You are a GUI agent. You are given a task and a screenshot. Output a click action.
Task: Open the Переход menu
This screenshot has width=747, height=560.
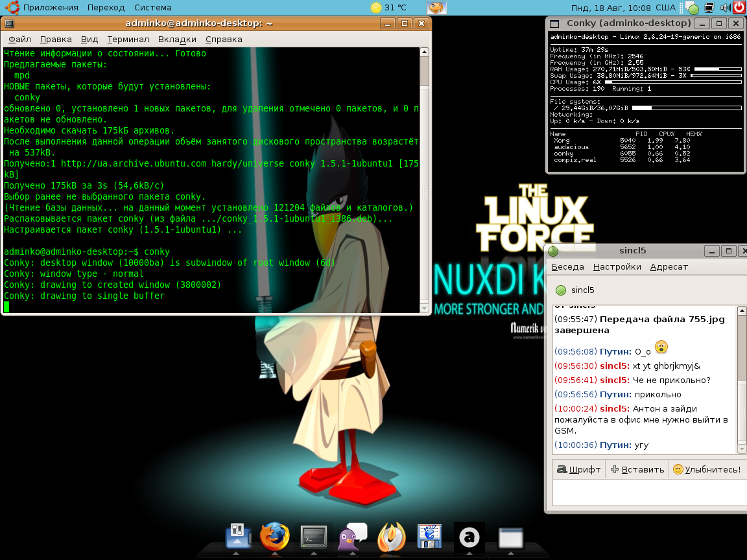[106, 8]
